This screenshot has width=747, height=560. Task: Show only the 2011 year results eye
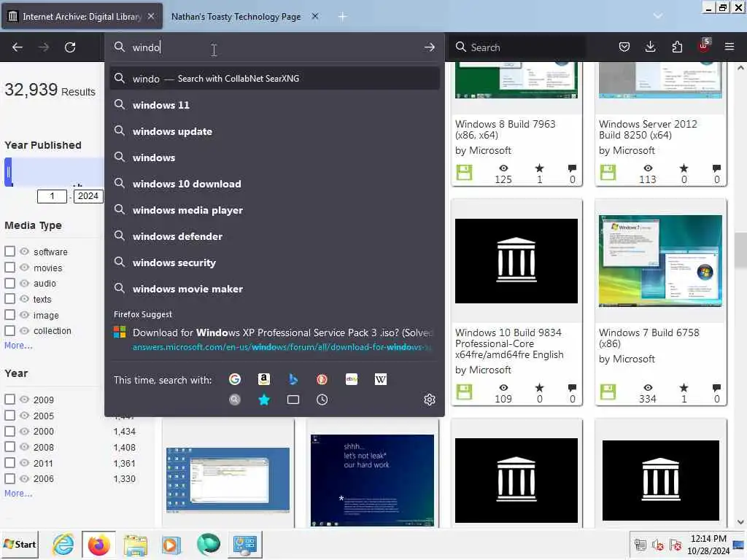24,462
